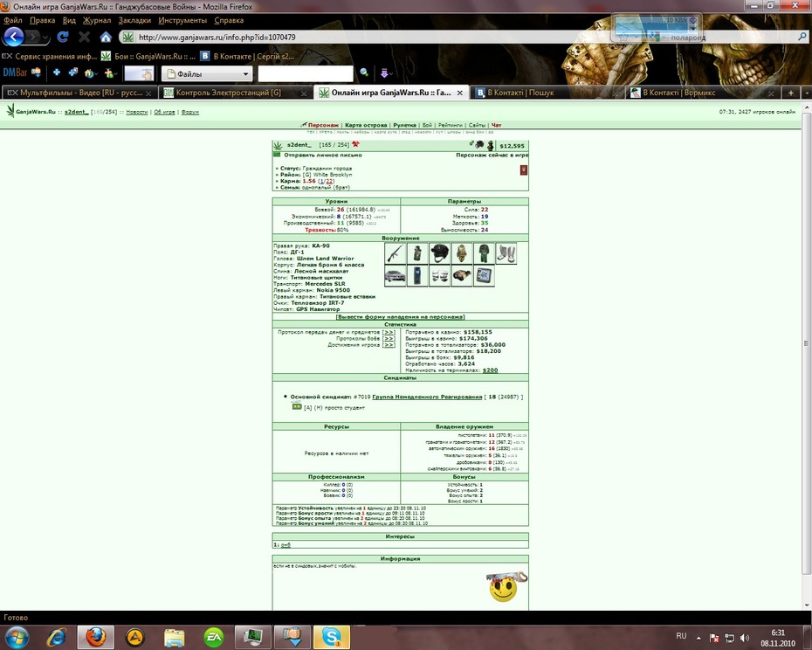Click the GPS Navigator chipset icon
The height and width of the screenshot is (650, 812).
485,276
